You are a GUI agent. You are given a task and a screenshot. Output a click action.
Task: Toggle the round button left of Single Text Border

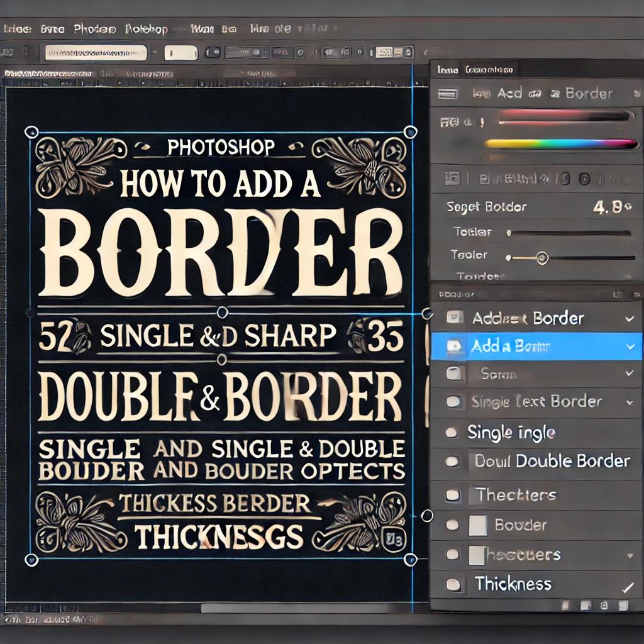click(453, 402)
